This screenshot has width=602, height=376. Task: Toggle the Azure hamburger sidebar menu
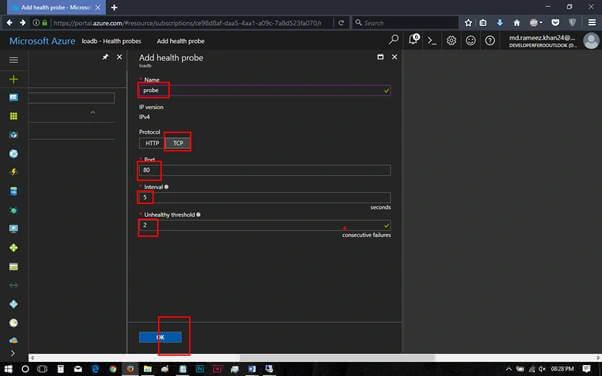[x=13, y=60]
